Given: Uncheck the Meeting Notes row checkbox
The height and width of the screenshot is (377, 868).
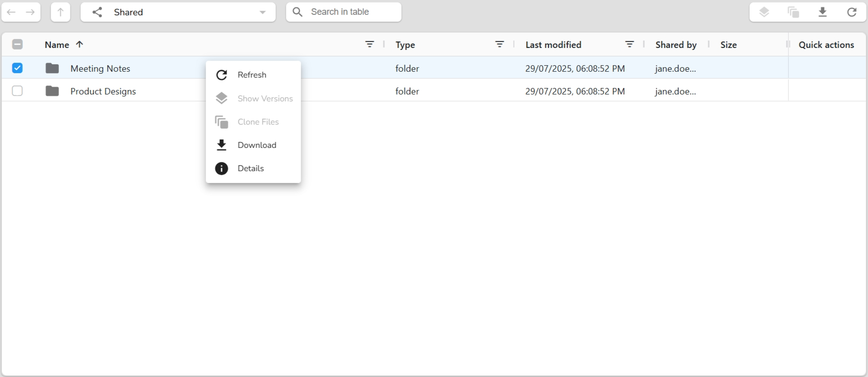Looking at the screenshot, I should (x=17, y=68).
